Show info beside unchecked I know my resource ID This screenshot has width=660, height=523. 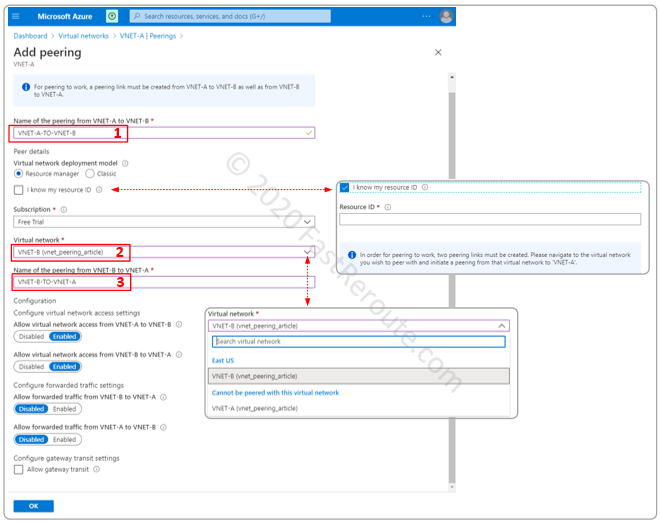(x=99, y=190)
